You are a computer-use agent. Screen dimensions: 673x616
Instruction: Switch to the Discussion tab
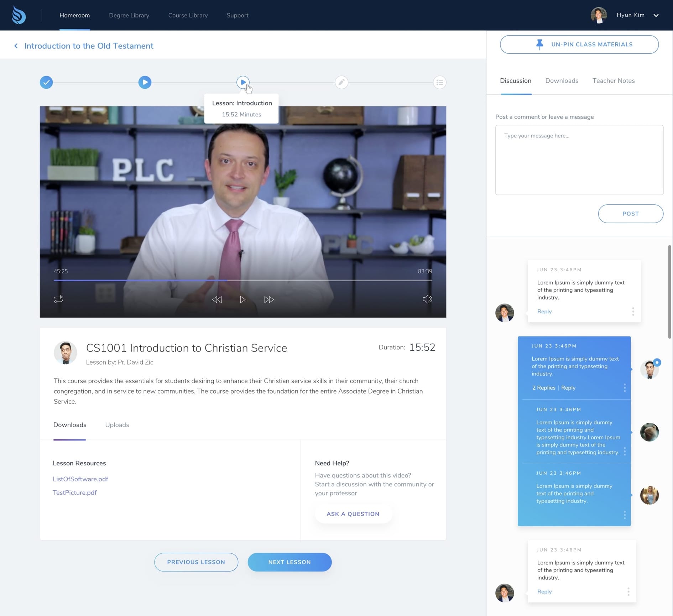(515, 80)
